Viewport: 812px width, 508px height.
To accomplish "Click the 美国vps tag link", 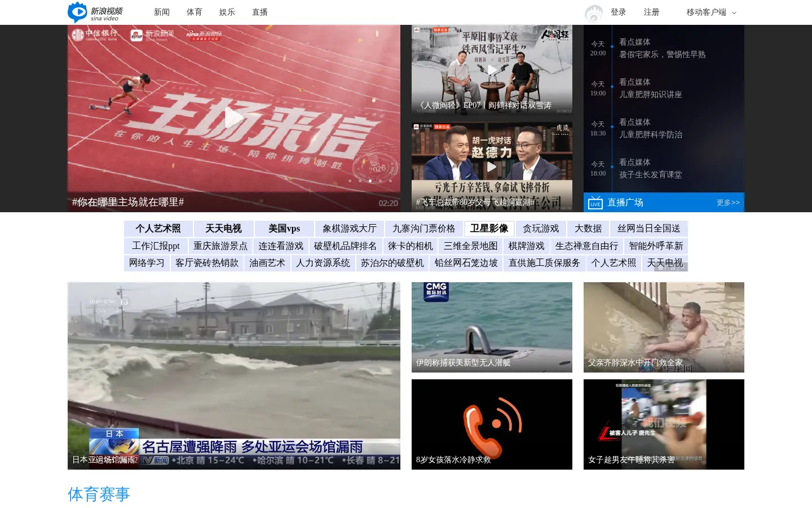I will pyautogui.click(x=284, y=229).
